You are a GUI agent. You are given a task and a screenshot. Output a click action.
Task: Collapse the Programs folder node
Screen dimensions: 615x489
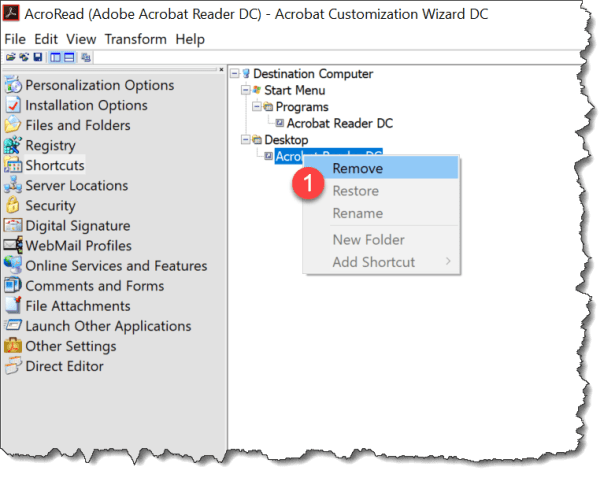coord(257,106)
